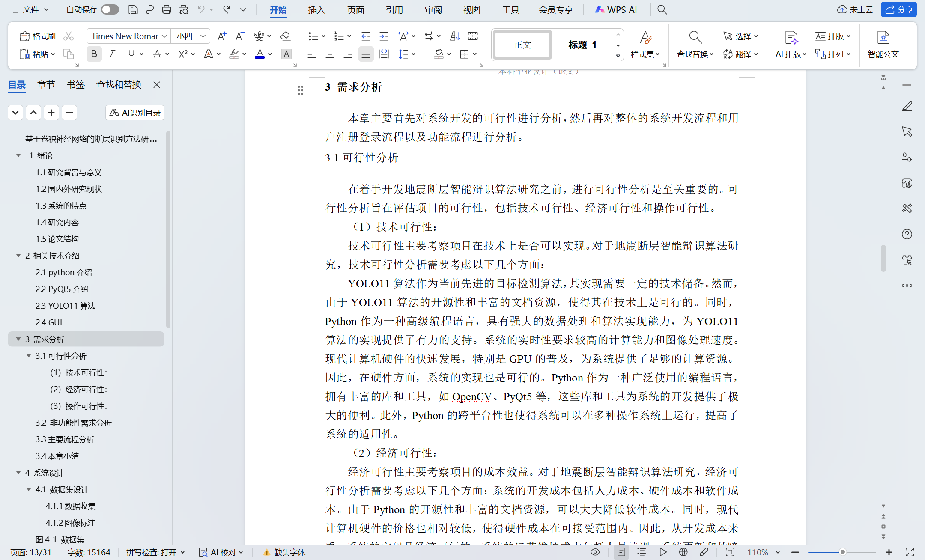Toggle superscript formatting
Image resolution: width=925 pixels, height=560 pixels.
click(183, 54)
